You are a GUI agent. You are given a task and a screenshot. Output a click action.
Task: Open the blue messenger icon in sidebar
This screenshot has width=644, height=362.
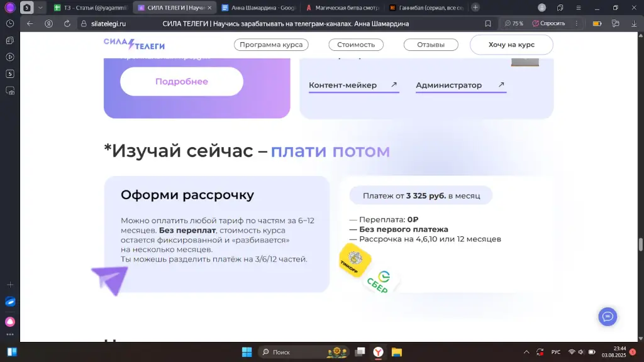click(x=10, y=302)
